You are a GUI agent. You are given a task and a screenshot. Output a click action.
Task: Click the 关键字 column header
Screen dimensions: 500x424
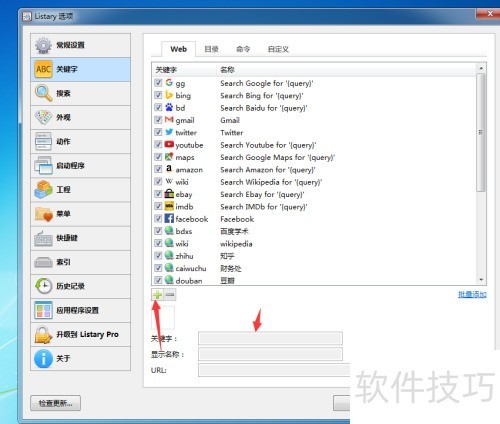[184, 70]
